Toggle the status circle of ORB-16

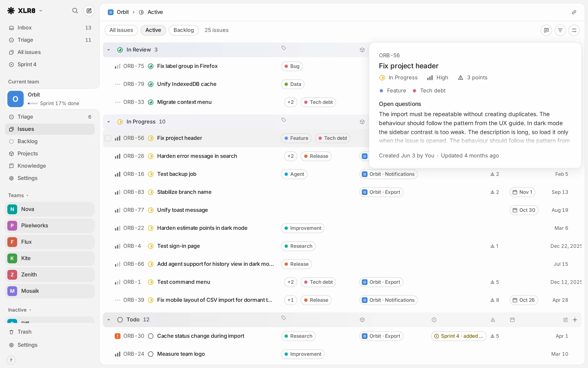point(151,174)
